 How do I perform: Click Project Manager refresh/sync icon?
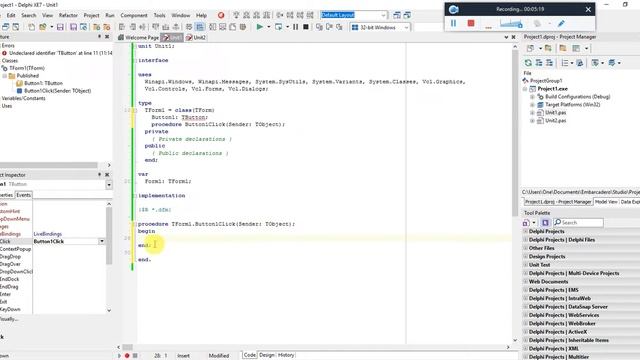tap(528, 63)
